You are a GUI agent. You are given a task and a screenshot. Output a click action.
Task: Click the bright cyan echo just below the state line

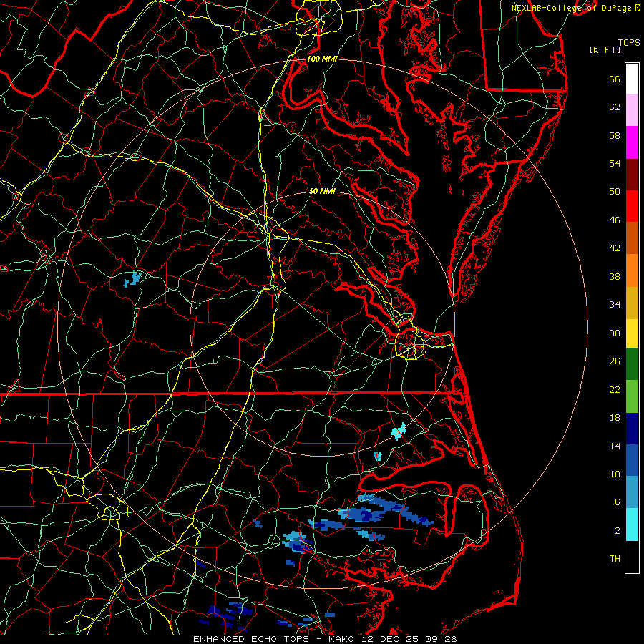pyautogui.click(x=399, y=431)
